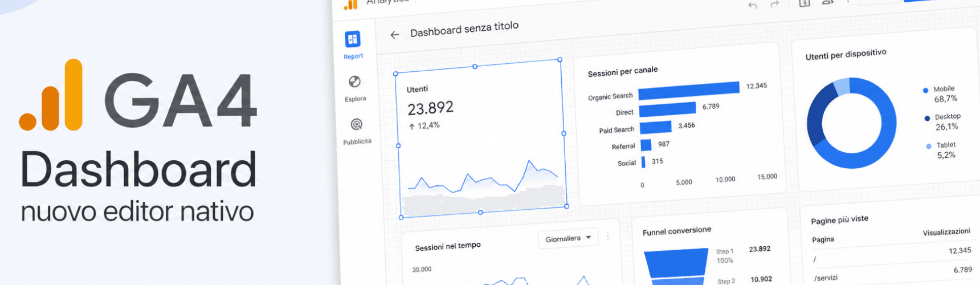This screenshot has height=285, width=980.
Task: Click the Paid Search bar
Action: tap(655, 127)
